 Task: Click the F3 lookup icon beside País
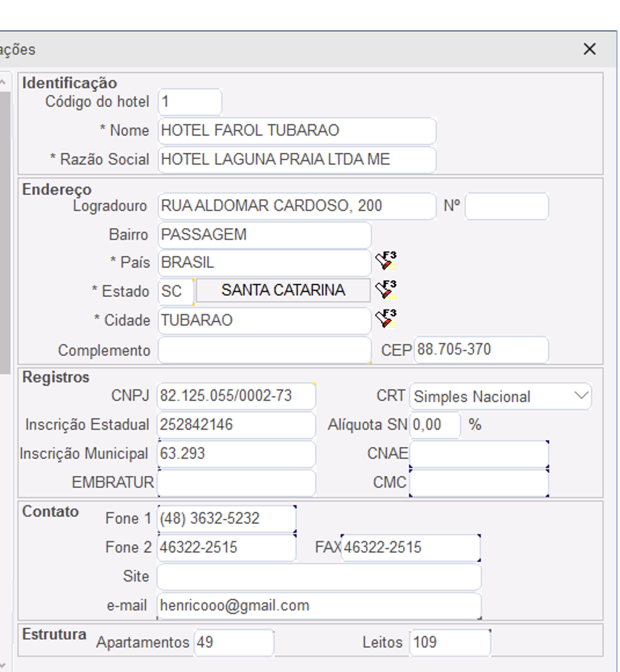point(385,261)
